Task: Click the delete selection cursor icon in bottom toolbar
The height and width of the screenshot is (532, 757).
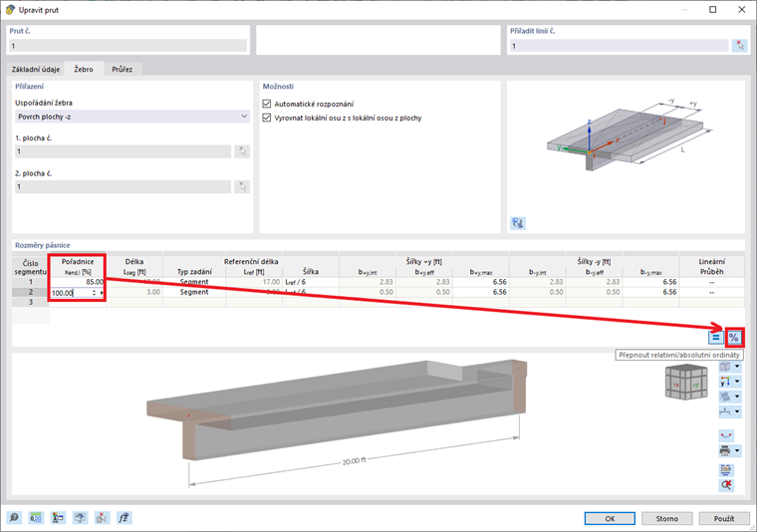Action: 102,517
